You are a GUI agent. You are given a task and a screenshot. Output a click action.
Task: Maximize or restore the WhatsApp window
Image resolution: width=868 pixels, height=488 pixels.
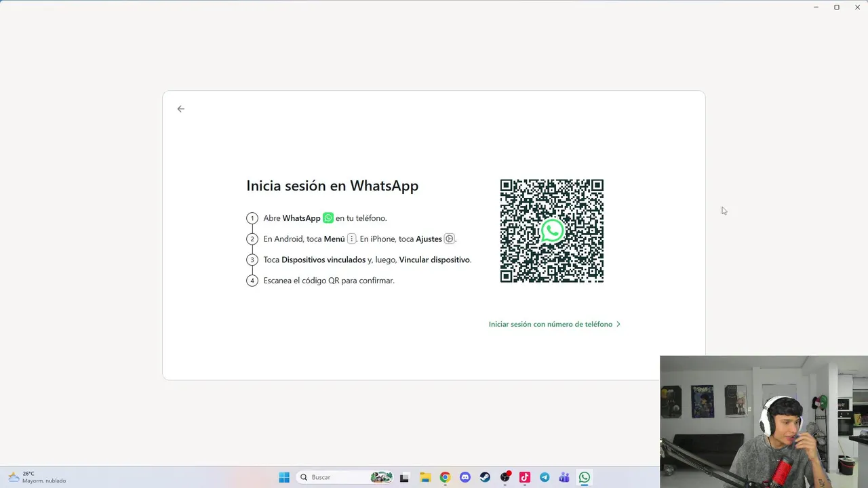tap(837, 7)
